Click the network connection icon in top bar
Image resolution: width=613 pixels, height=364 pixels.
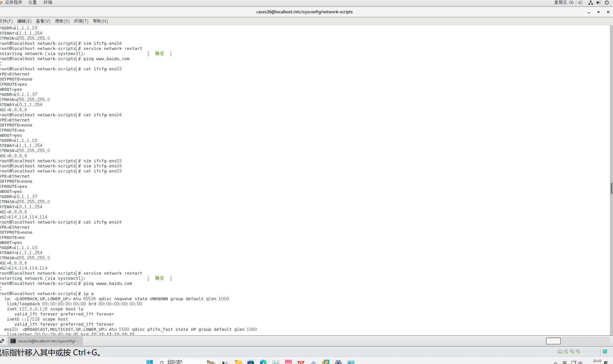point(591,3)
